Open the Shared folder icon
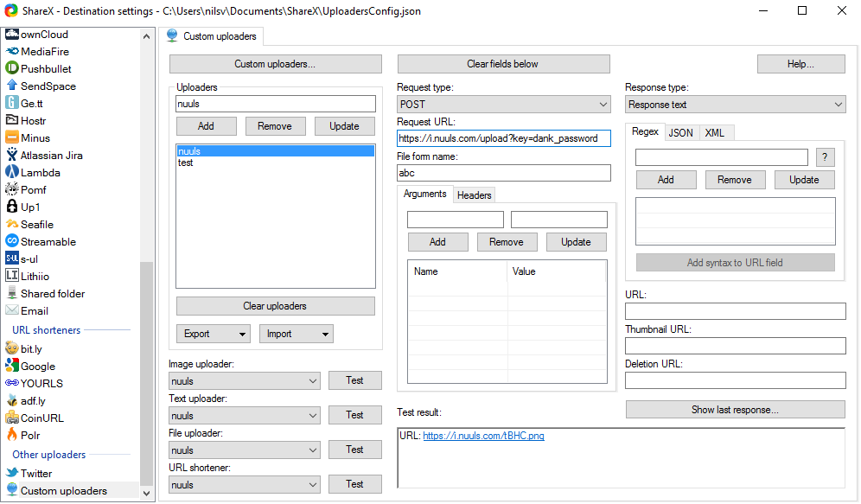The height and width of the screenshot is (504, 861). [11, 293]
